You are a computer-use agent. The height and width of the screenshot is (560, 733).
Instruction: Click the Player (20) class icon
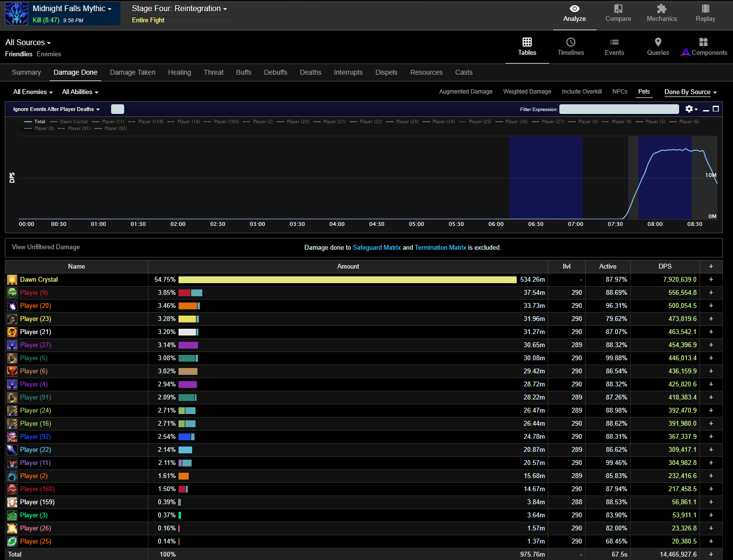pyautogui.click(x=12, y=306)
